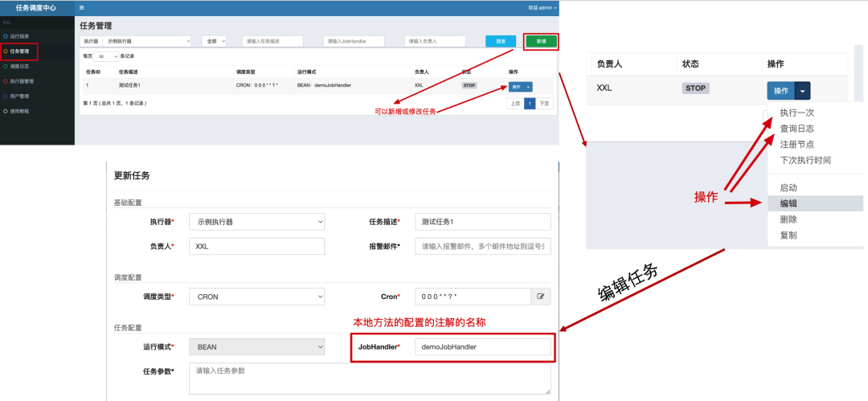Viewport: 868px width, 401px height.
Task: Choose 删除 from the operations menu
Action: point(789,219)
